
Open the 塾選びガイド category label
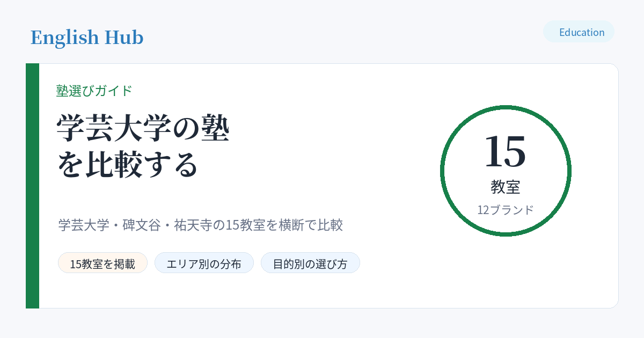[x=94, y=91]
